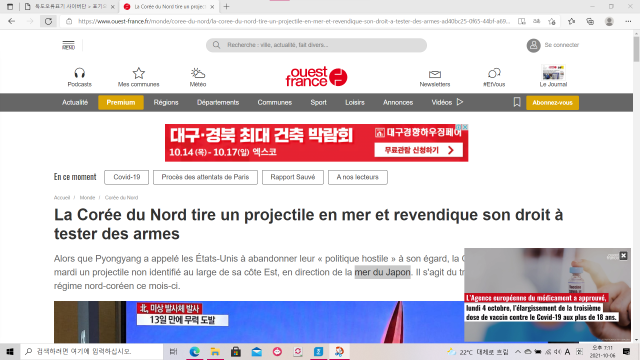The width and height of the screenshot is (640, 360).
Task: Open File Explorer from the taskbar
Action: [215, 351]
